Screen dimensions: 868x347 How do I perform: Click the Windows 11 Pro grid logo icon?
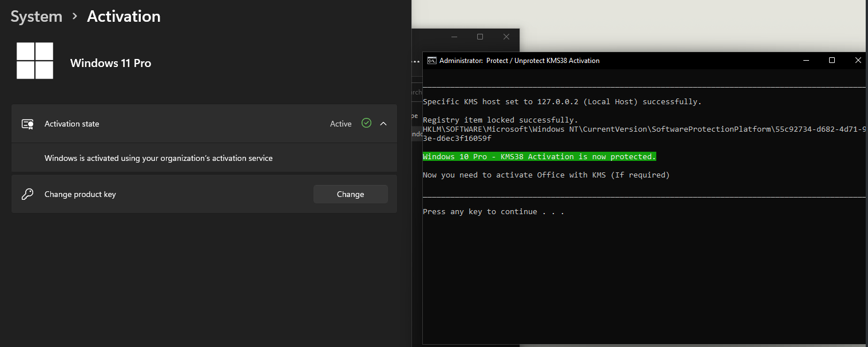[35, 60]
